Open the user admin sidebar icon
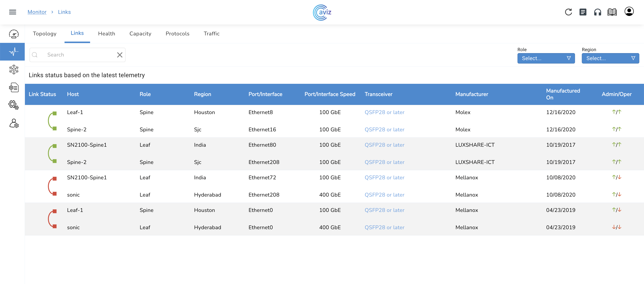This screenshot has height=284, width=644. point(14,123)
